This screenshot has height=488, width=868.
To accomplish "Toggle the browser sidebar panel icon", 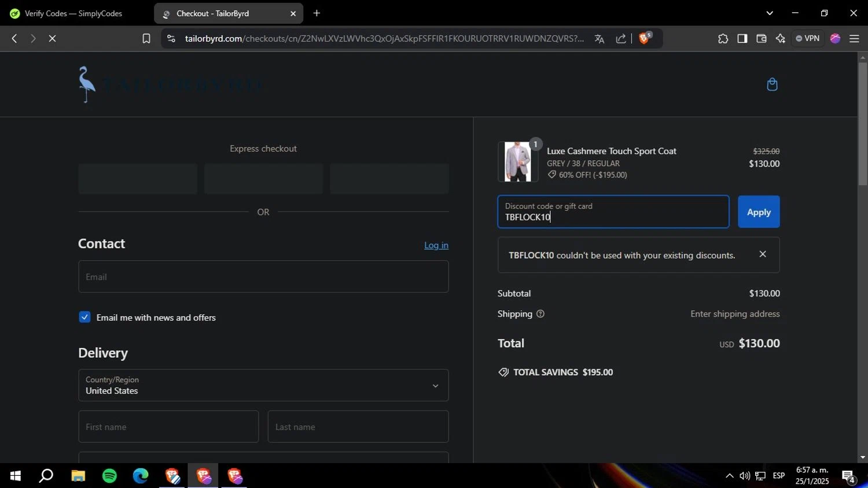I will tap(742, 39).
